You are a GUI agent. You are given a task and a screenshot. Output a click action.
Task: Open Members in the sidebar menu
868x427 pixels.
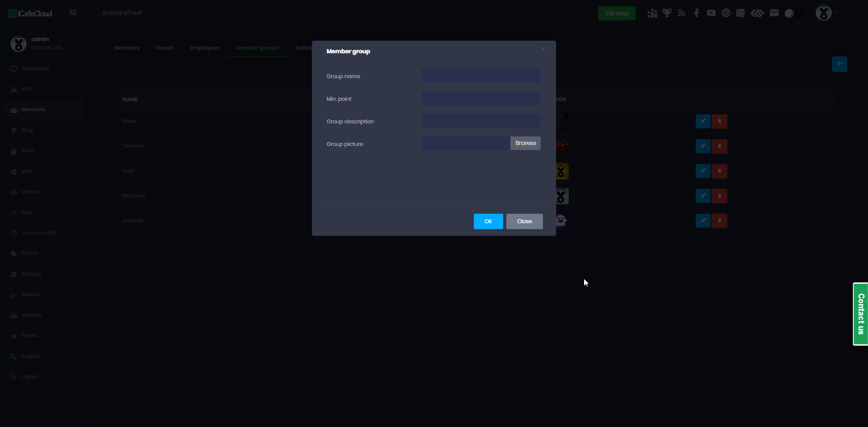coord(33,110)
